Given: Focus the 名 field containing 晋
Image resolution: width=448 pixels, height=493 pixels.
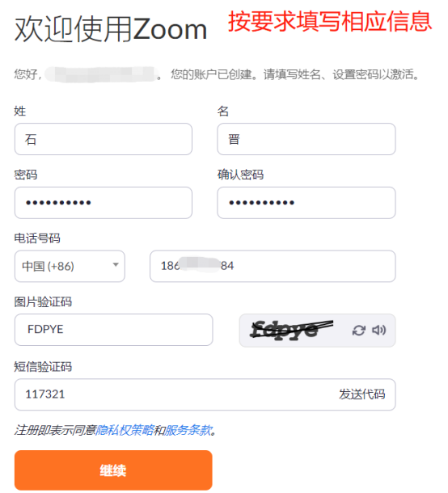Looking at the screenshot, I should coord(306,139).
